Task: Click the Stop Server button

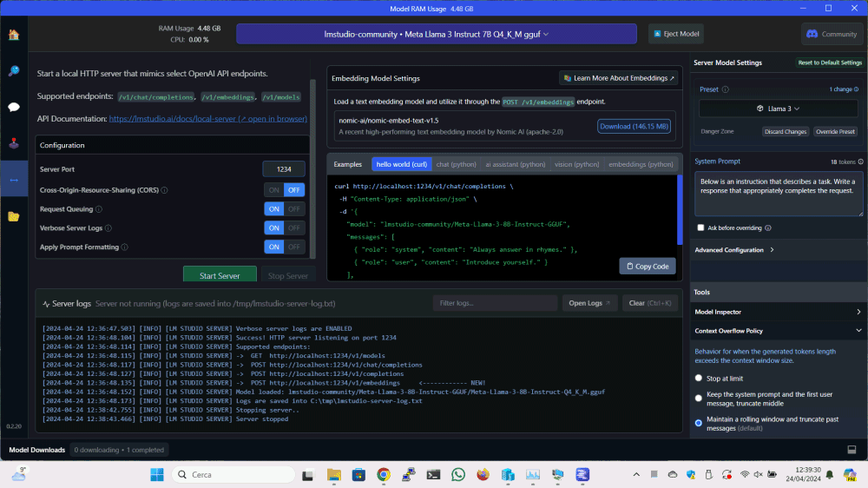Action: pyautogui.click(x=287, y=275)
